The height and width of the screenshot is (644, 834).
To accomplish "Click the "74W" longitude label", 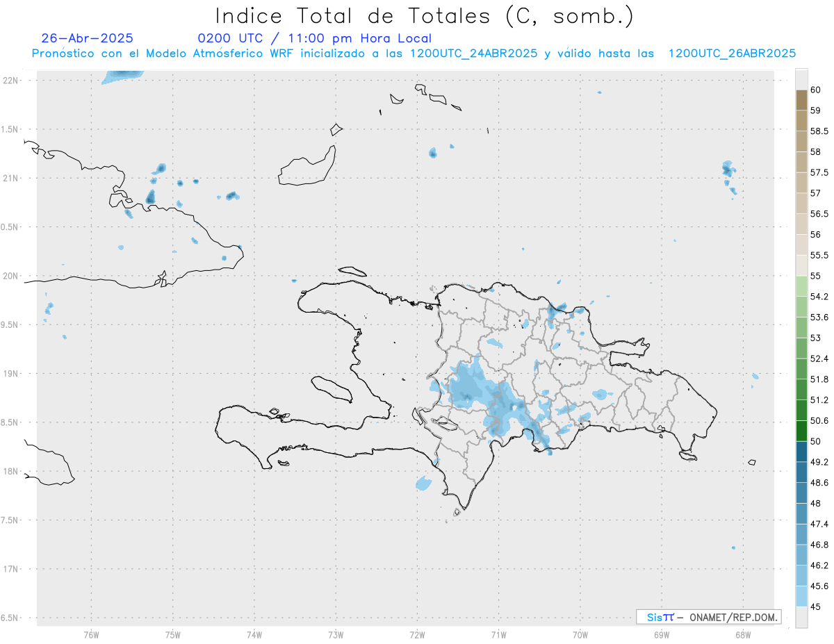I will pos(254,634).
